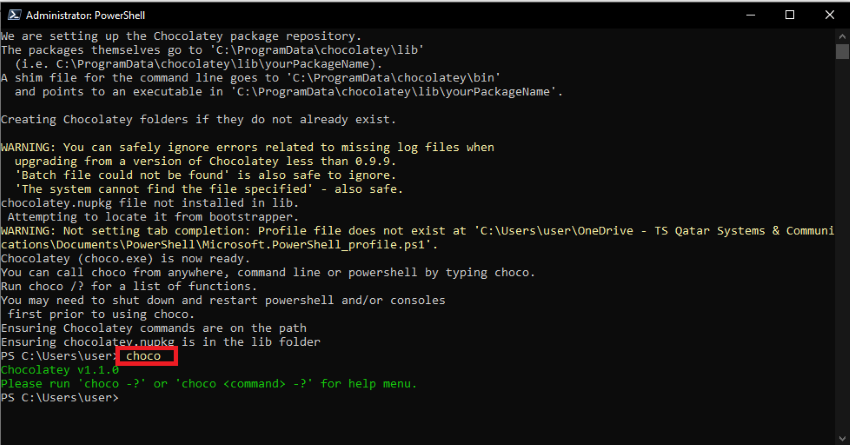Click the 'Ensuring Chocolatey commands are on the path' line
The image size is (850, 445).
[x=153, y=328]
